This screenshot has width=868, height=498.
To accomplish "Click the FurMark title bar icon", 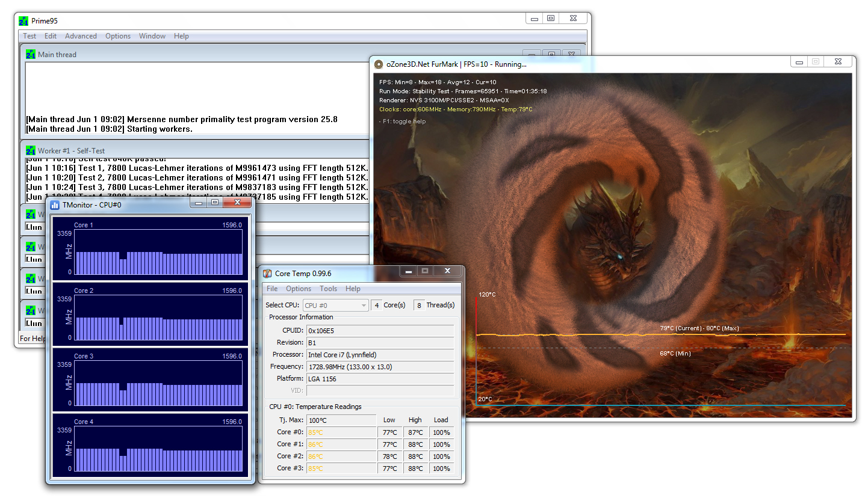I will [379, 64].
